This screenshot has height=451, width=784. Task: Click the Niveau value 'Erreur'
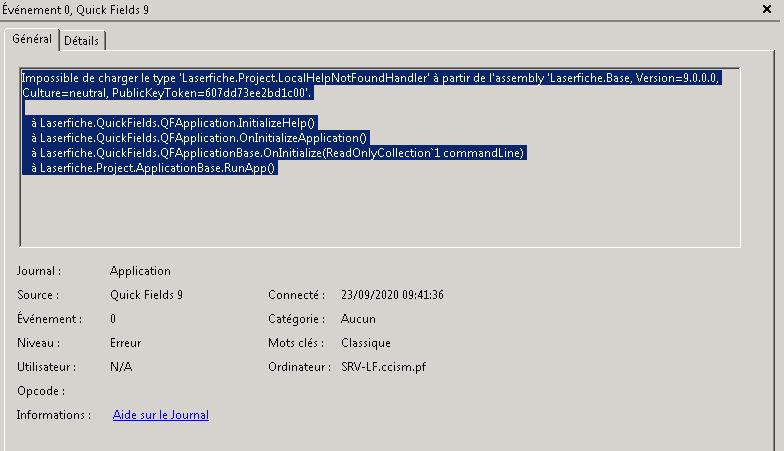point(126,343)
